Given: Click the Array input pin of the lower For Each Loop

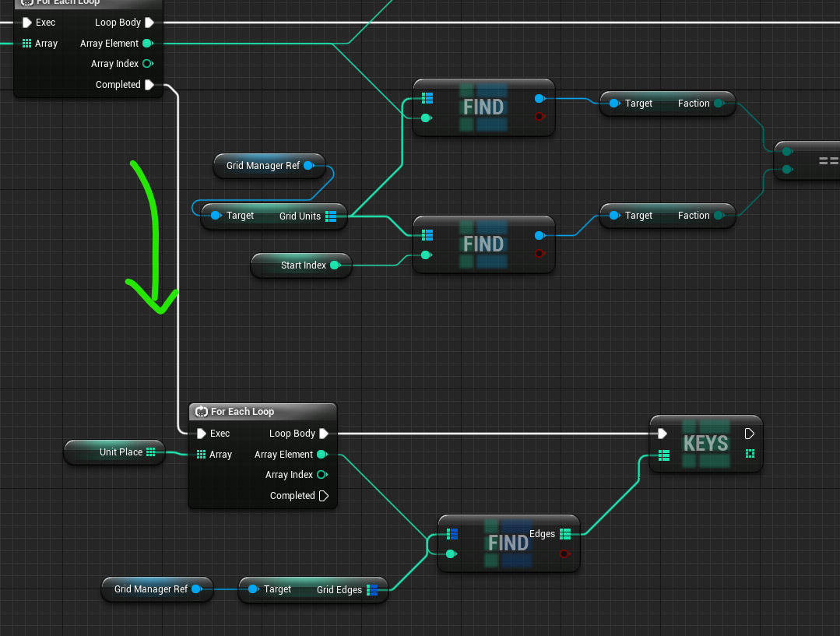Looking at the screenshot, I should click(x=201, y=455).
